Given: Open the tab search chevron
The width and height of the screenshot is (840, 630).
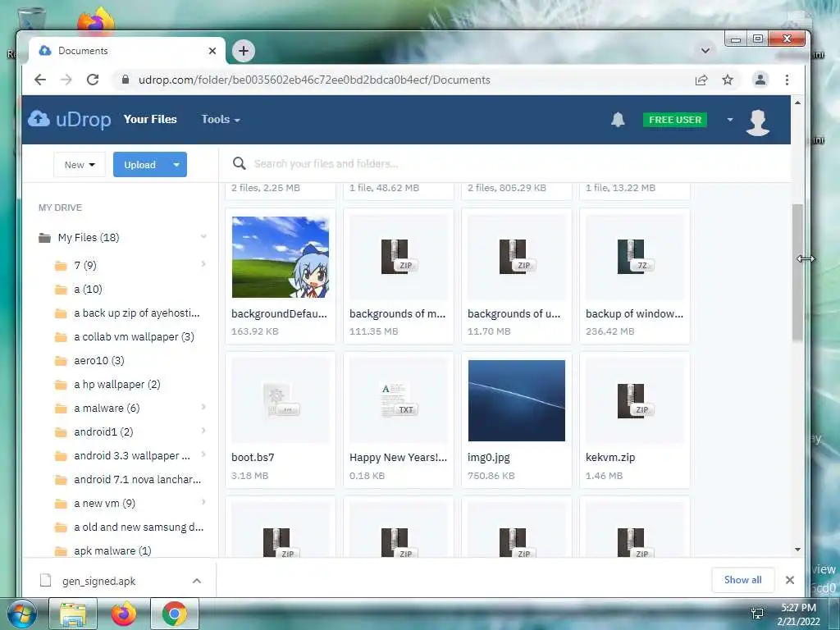Looking at the screenshot, I should [x=705, y=50].
